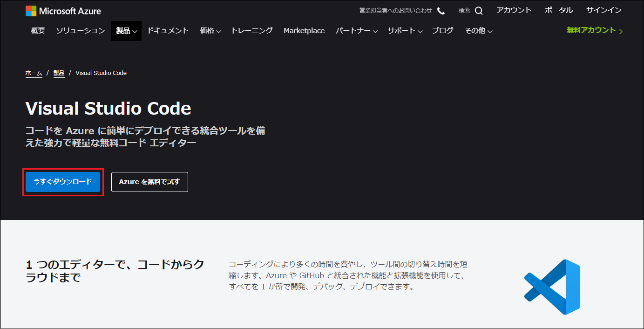Go to ホーム breadcrumb link
The height and width of the screenshot is (329, 644).
point(34,73)
